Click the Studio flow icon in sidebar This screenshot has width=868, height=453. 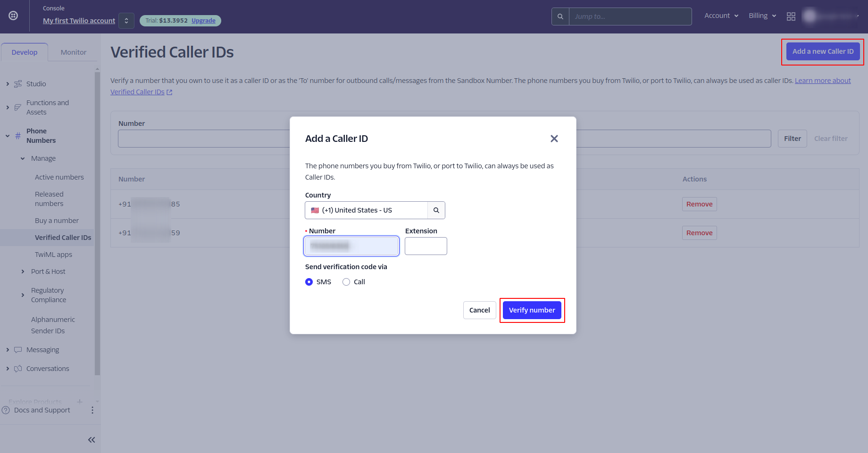(18, 84)
